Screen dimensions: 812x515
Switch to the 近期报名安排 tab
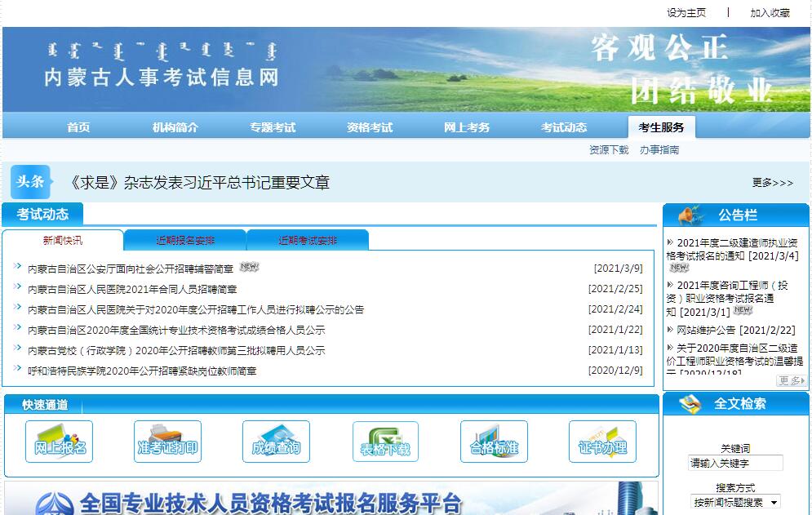[x=185, y=241]
